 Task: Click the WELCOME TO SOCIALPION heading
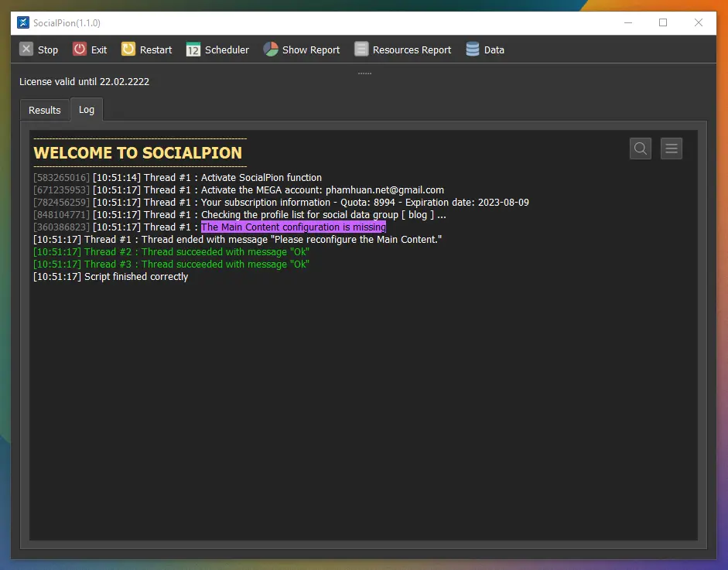pyautogui.click(x=138, y=152)
